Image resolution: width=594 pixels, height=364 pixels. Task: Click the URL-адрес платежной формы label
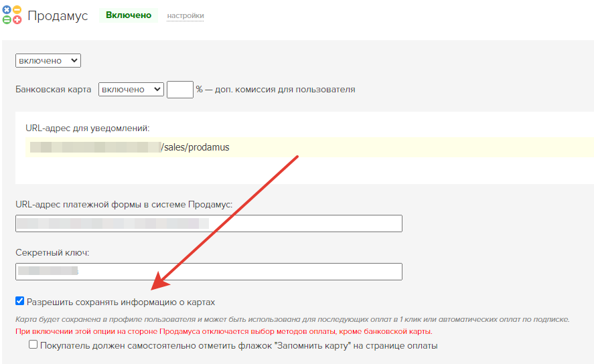[x=124, y=204]
